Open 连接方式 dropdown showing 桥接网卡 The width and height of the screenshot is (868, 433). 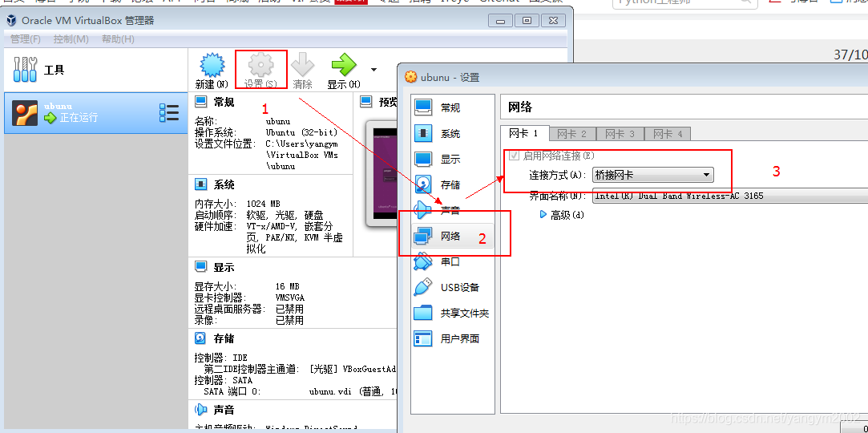point(652,175)
